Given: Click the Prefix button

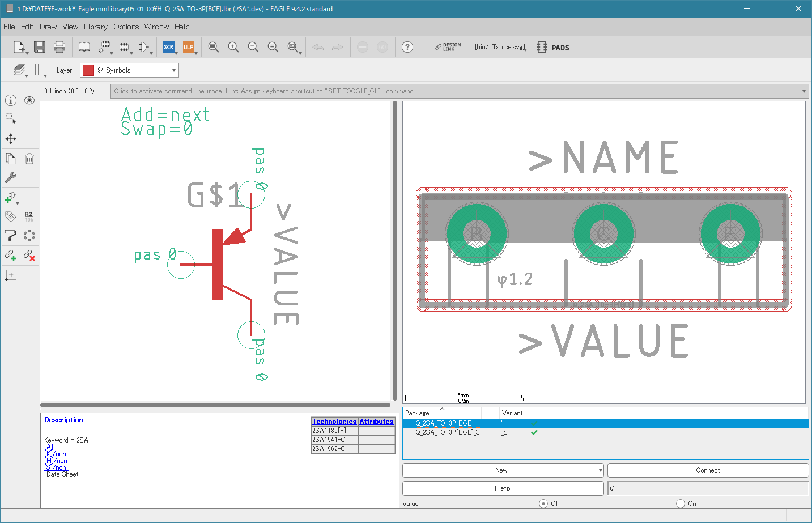Looking at the screenshot, I should 503,488.
